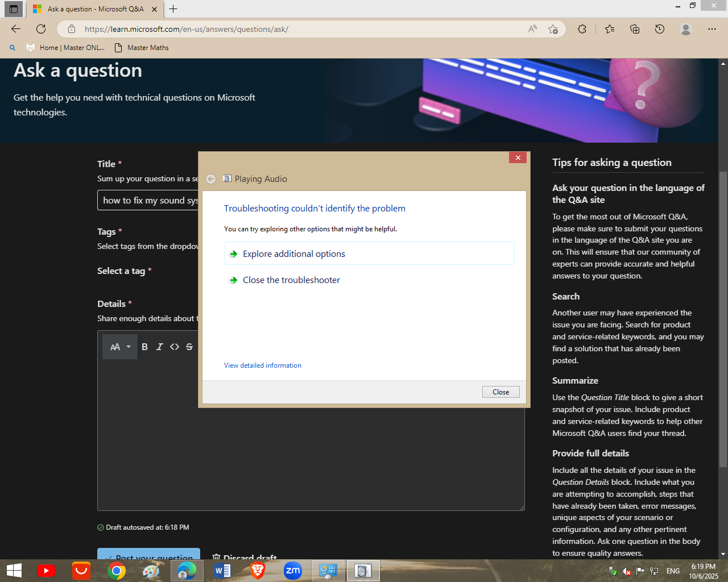This screenshot has width=728, height=582.
Task: Choose Explore additional options
Action: tap(370, 253)
